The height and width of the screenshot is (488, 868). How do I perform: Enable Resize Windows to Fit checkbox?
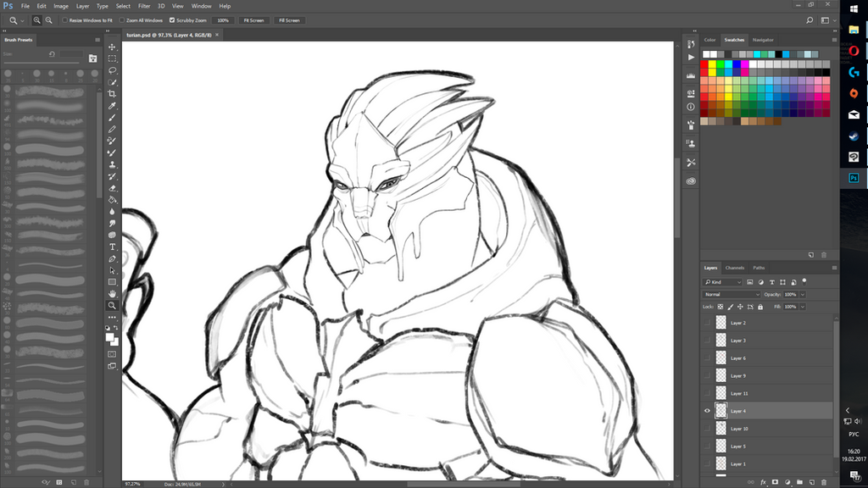pos(64,20)
